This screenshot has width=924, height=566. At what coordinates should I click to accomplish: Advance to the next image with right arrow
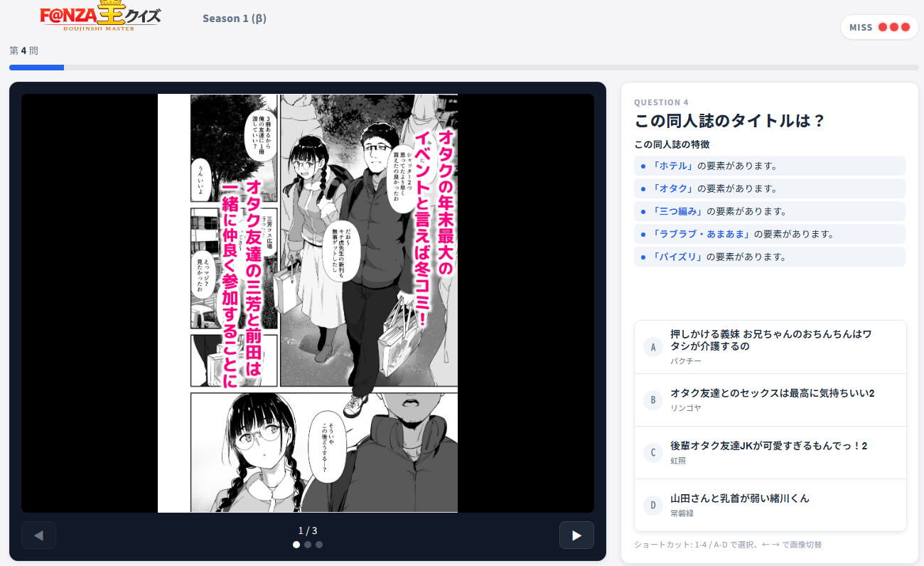click(576, 535)
